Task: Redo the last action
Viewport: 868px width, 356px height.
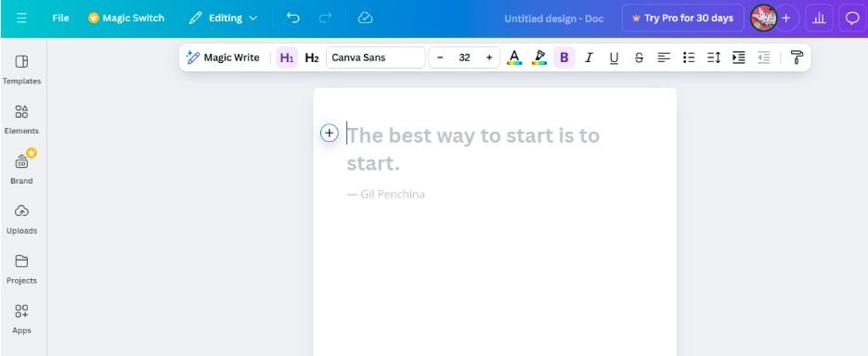Action: pyautogui.click(x=326, y=19)
